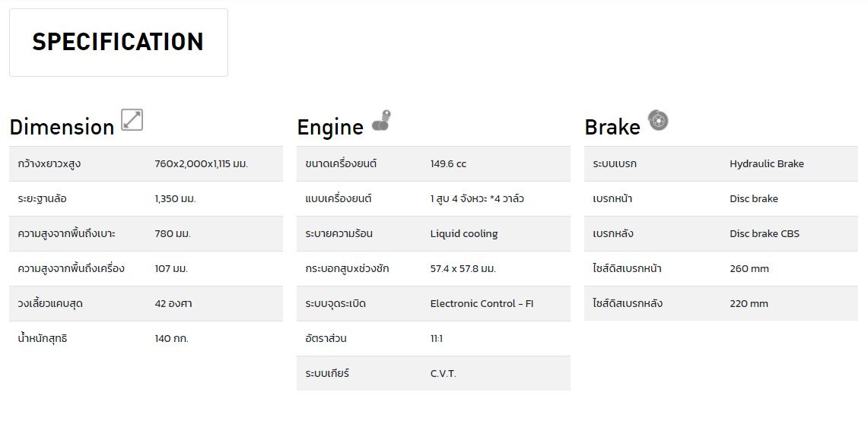This screenshot has height=421, width=868.
Task: Click the Electronic Control - FI value
Action: 482,304
